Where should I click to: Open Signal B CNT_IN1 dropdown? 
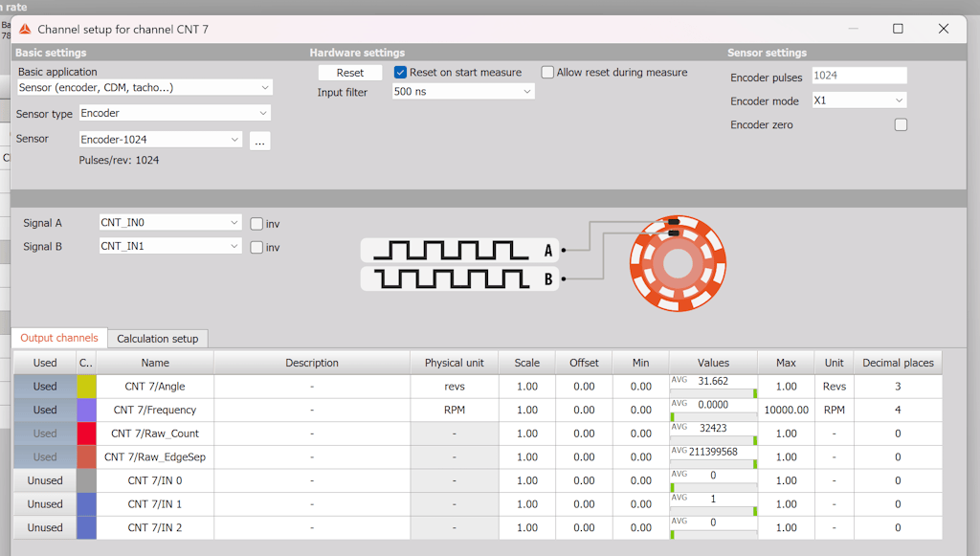click(x=170, y=246)
